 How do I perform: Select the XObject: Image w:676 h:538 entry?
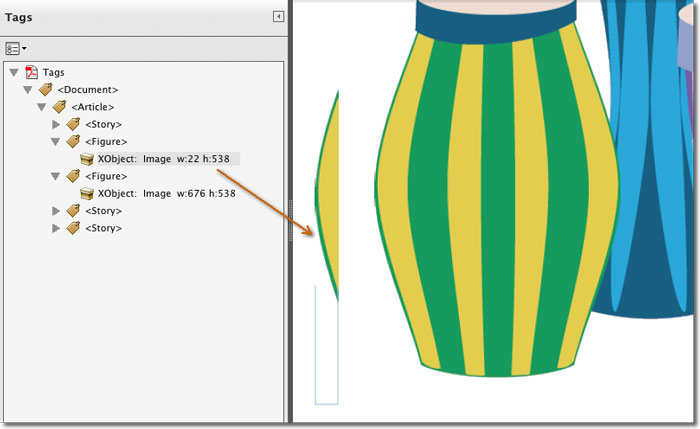pyautogui.click(x=167, y=194)
